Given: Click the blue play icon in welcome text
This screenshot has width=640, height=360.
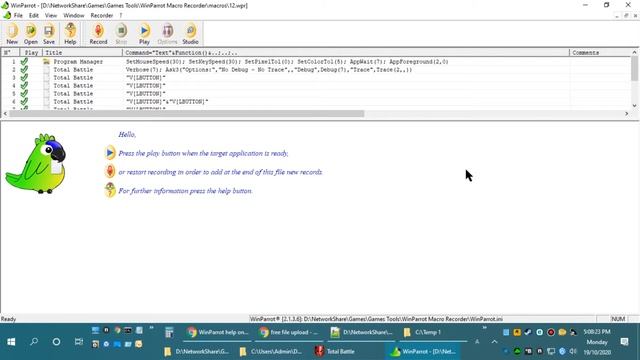Looking at the screenshot, I should [110, 153].
